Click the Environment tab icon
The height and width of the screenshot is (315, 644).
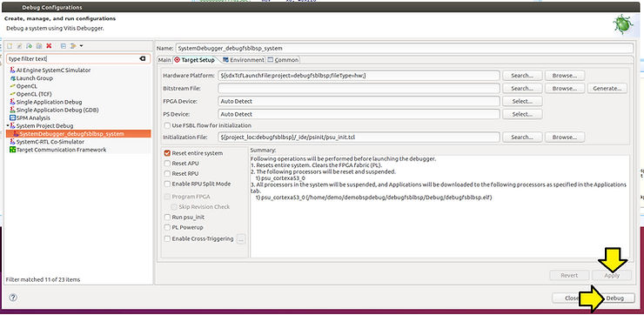point(225,60)
